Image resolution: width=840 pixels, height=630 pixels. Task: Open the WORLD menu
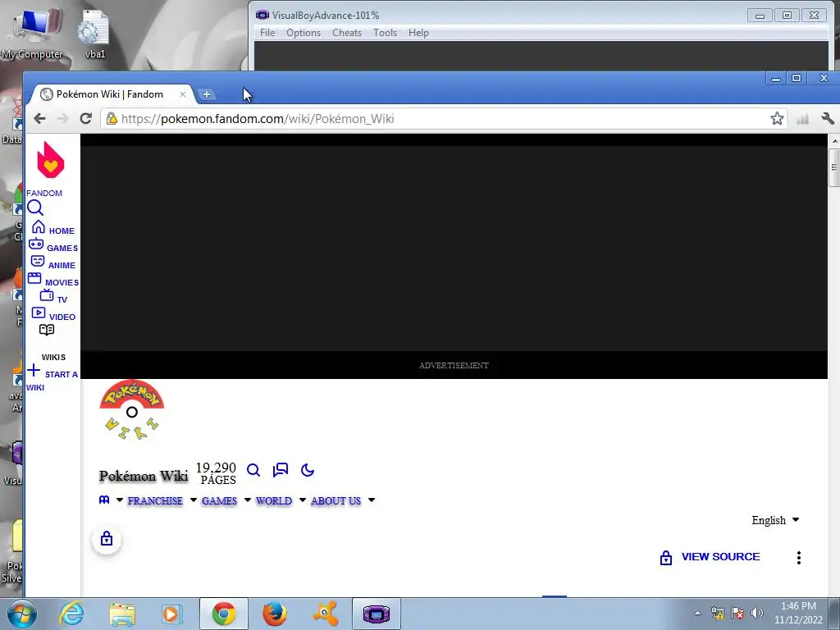[x=274, y=501]
